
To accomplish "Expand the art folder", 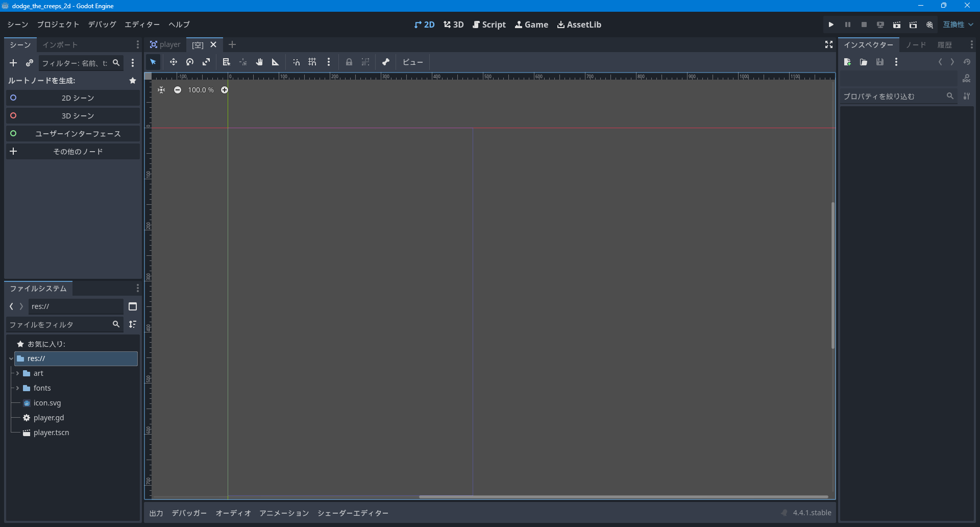I will pyautogui.click(x=17, y=373).
